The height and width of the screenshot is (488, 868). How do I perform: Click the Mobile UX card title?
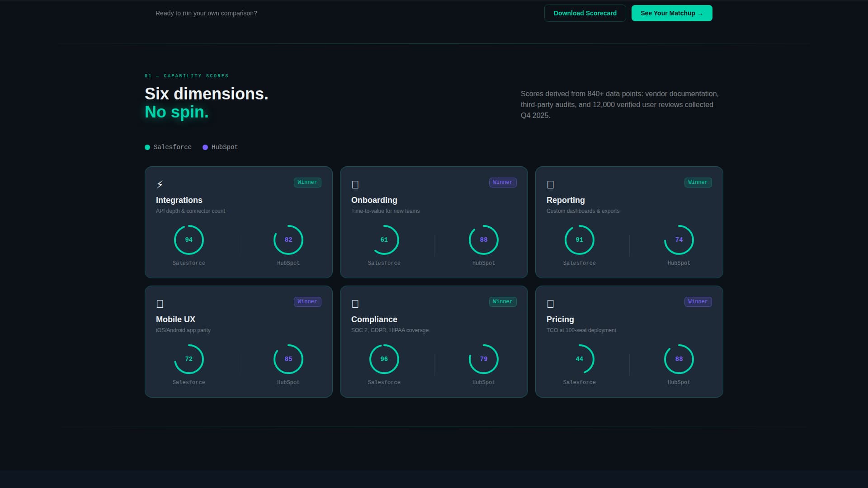tap(175, 319)
